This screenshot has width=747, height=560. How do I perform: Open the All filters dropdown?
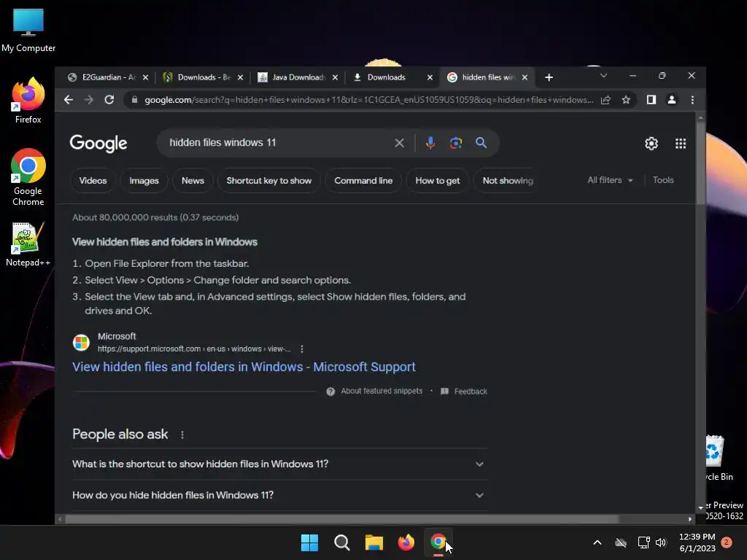[x=610, y=180]
